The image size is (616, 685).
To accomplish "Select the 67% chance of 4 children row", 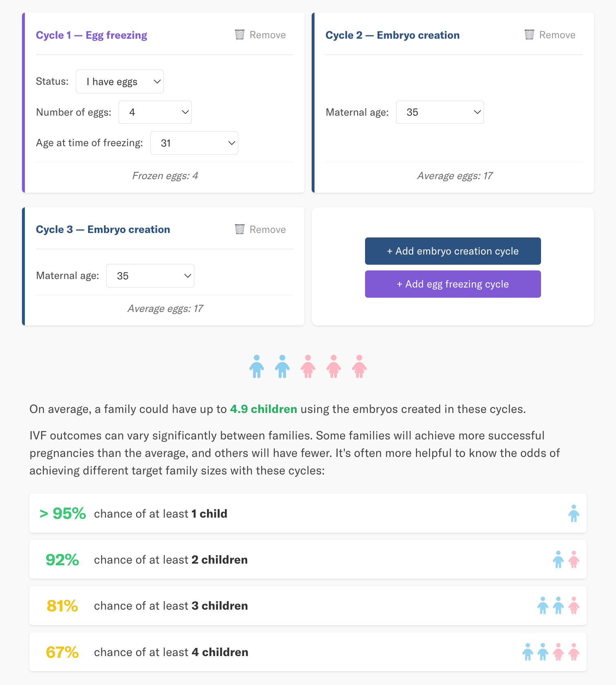I will pyautogui.click(x=308, y=652).
